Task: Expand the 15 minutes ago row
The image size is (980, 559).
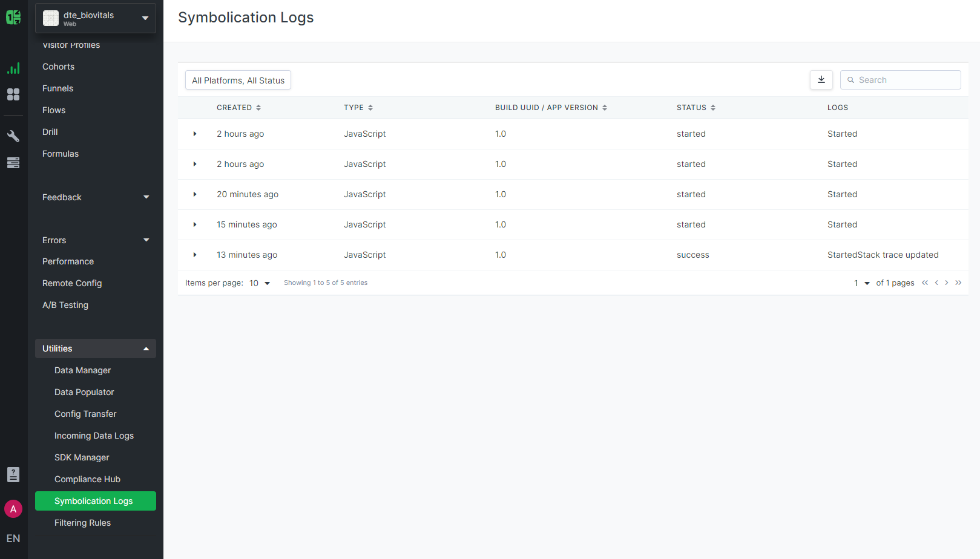Action: pos(195,224)
